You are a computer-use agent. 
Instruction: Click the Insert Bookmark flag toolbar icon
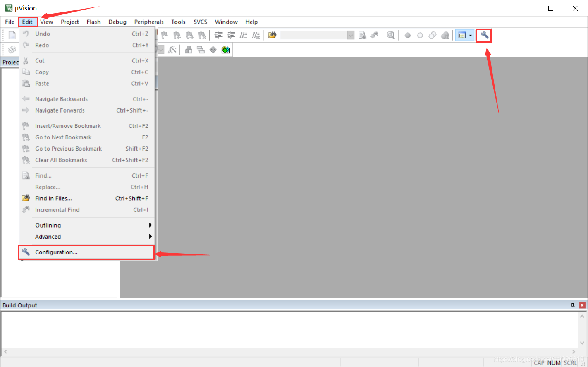[165, 35]
